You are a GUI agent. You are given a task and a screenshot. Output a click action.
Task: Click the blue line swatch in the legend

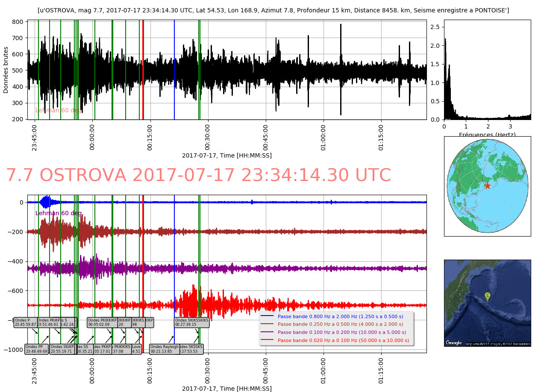pos(268,316)
